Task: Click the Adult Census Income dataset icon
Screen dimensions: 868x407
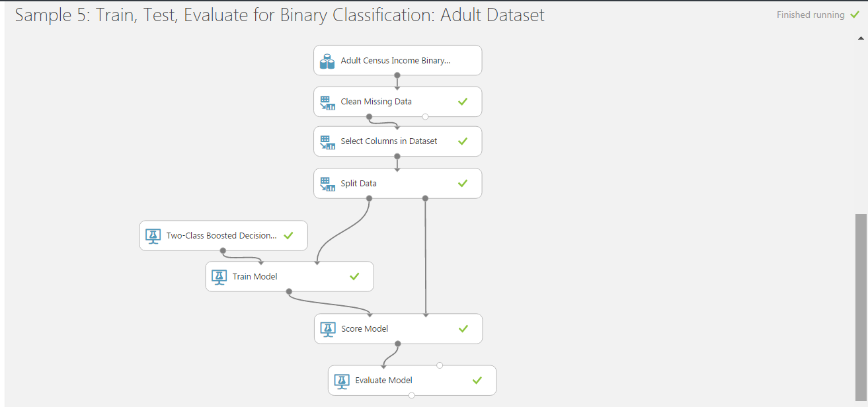Action: click(327, 61)
